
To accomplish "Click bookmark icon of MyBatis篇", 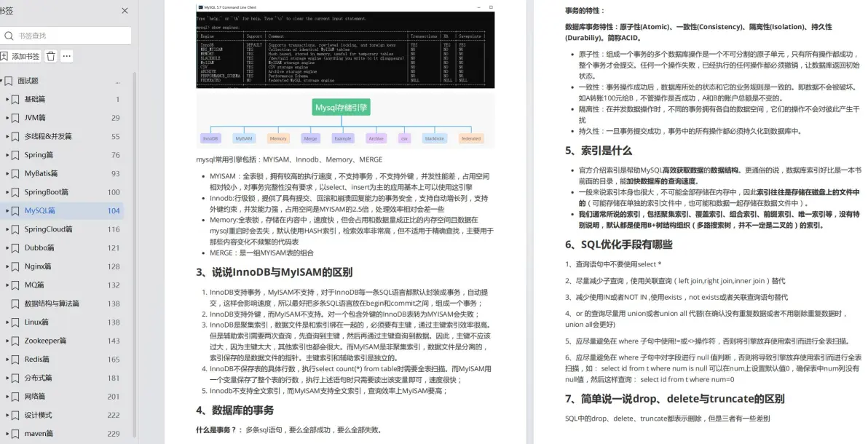I will click(15, 174).
